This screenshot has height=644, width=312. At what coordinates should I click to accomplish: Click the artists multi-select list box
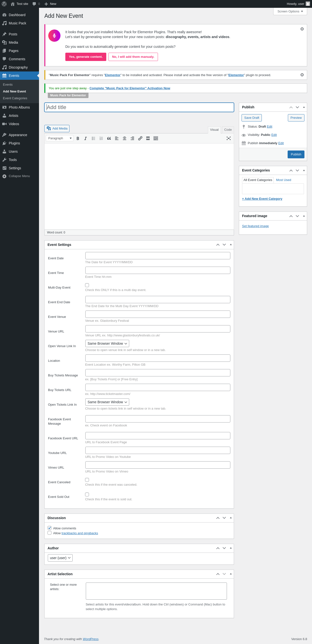point(156,591)
